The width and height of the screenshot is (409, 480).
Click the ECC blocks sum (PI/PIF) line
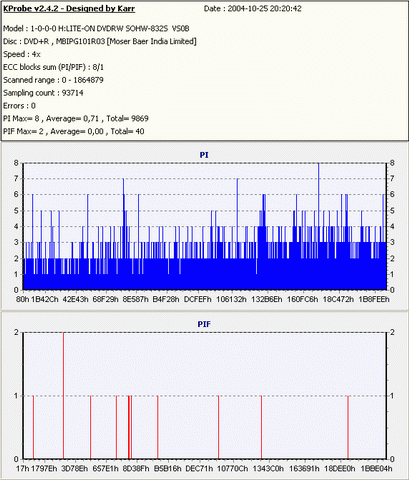[x=53, y=67]
